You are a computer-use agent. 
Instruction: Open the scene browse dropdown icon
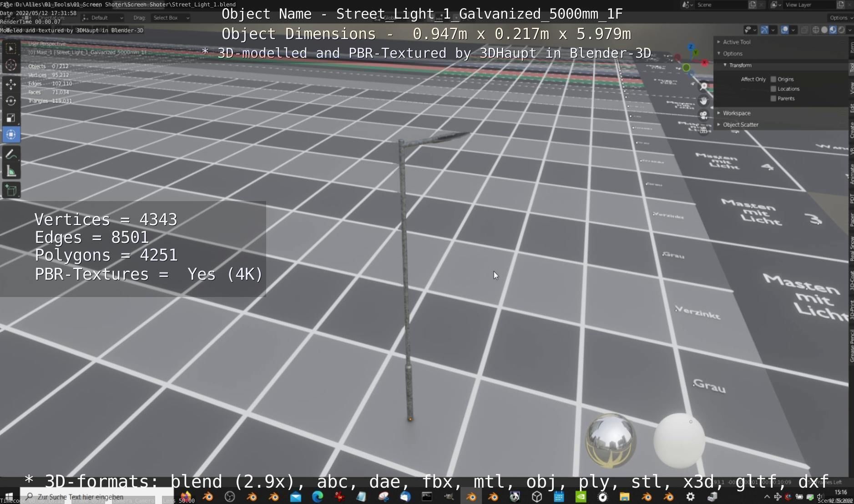[x=687, y=5]
